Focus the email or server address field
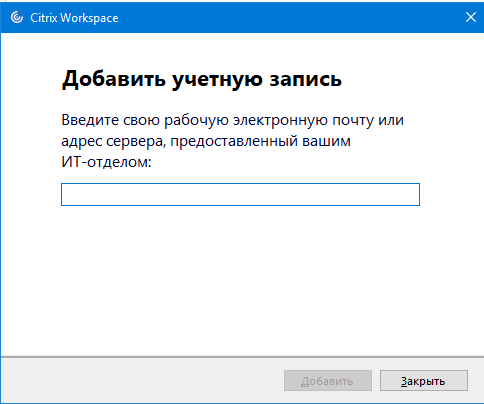 (x=240, y=194)
